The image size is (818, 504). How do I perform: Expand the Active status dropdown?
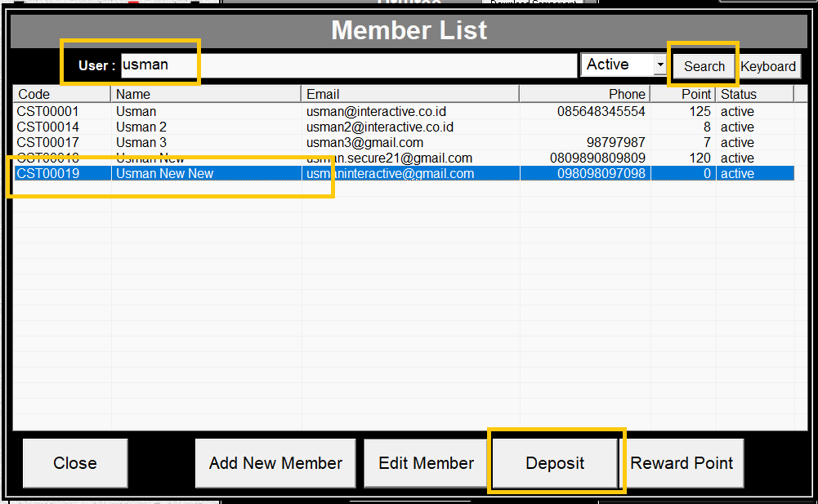click(x=660, y=65)
